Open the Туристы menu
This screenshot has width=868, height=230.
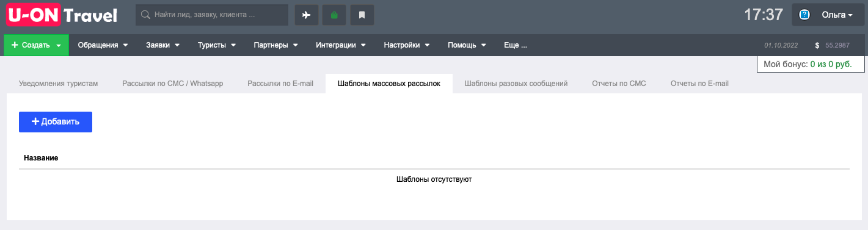point(216,45)
